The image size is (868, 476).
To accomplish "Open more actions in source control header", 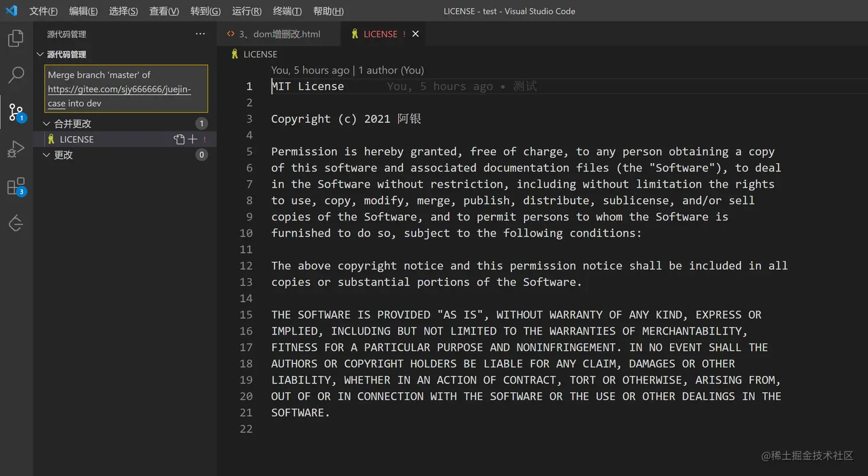I will (x=200, y=34).
